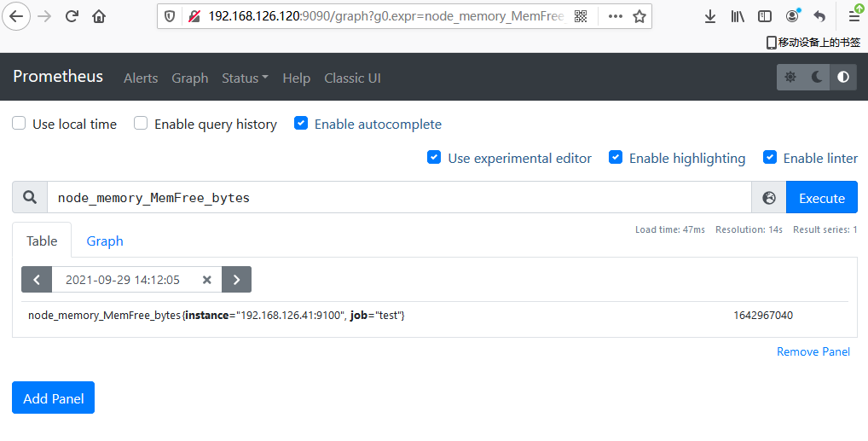Expand the Status dropdown menu
This screenshot has width=868, height=441.
[245, 78]
